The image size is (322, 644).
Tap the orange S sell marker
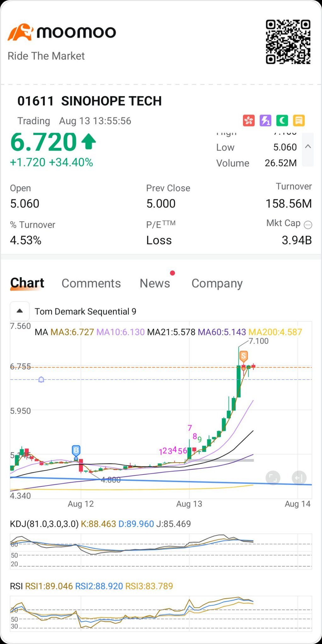tap(243, 357)
